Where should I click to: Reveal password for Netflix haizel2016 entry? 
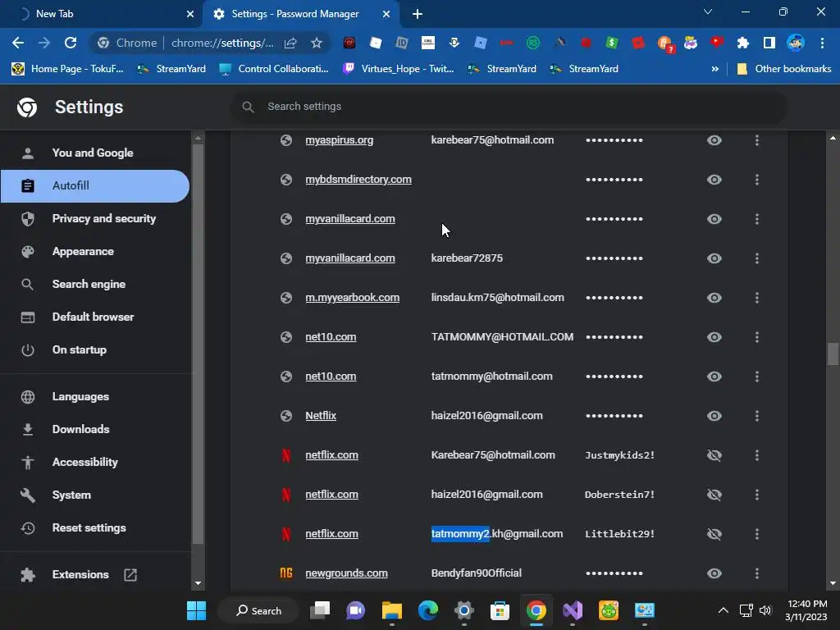click(714, 416)
